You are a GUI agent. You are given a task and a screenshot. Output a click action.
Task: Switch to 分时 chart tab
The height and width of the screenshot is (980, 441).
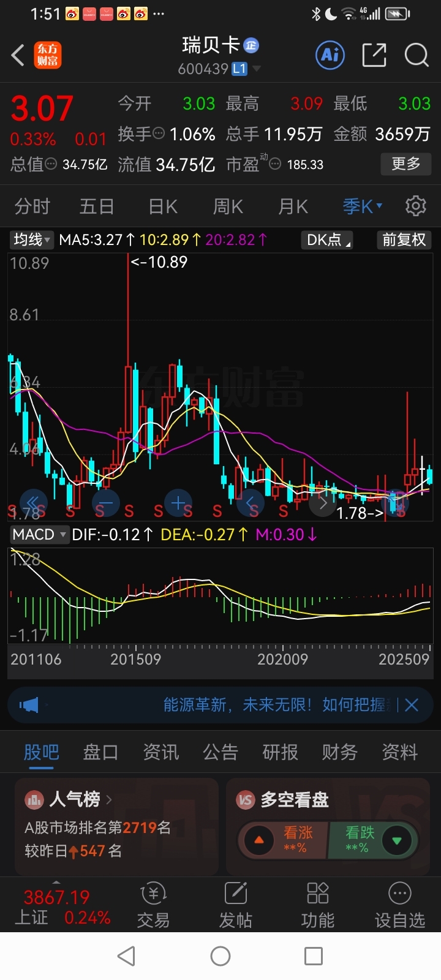32,206
